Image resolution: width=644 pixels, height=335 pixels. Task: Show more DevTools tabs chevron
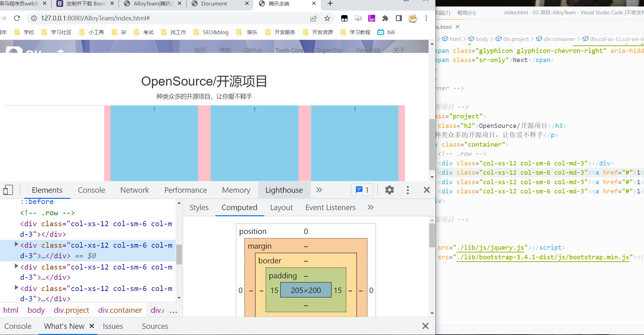(319, 190)
